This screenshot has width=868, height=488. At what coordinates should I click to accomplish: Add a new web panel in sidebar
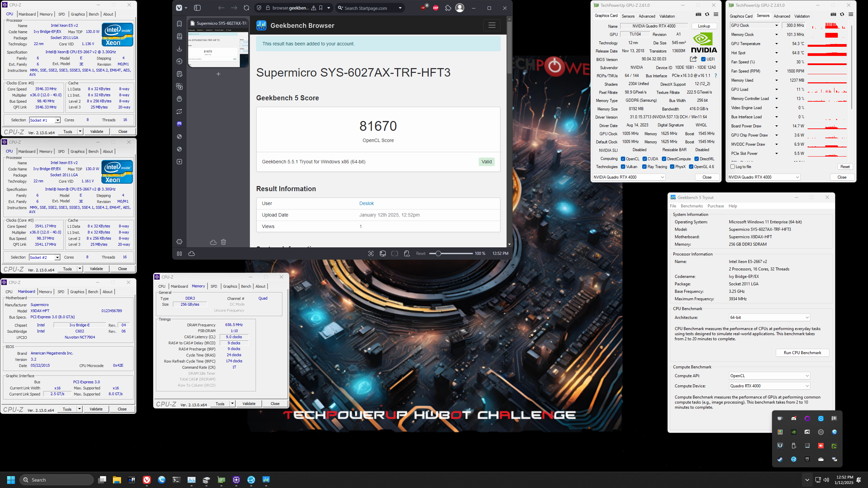pos(179,162)
